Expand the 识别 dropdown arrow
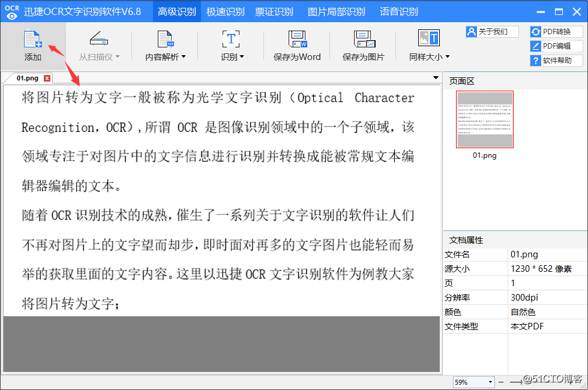Image resolution: width=588 pixels, height=390 pixels. click(242, 56)
